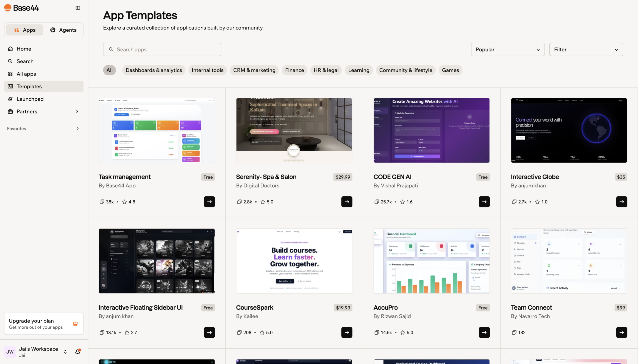Screen dimensions: 638x364
Task: Open AccuPro Financial Dashboard thumbnail
Action: tap(431, 261)
